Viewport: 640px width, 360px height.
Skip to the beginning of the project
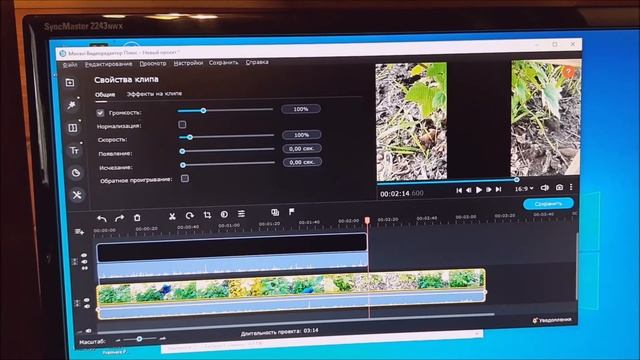pos(459,190)
